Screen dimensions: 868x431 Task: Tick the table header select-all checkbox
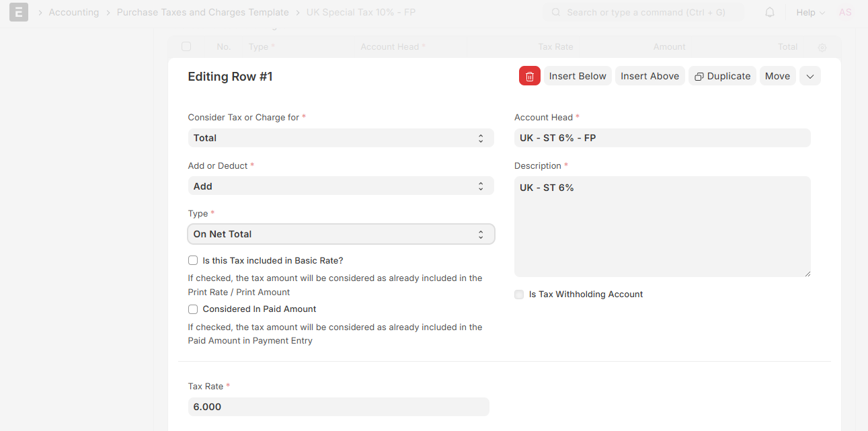[x=186, y=46]
